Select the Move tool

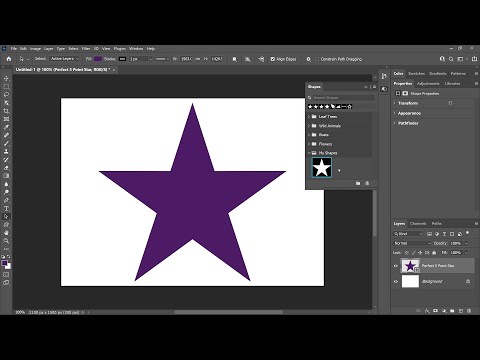6,79
